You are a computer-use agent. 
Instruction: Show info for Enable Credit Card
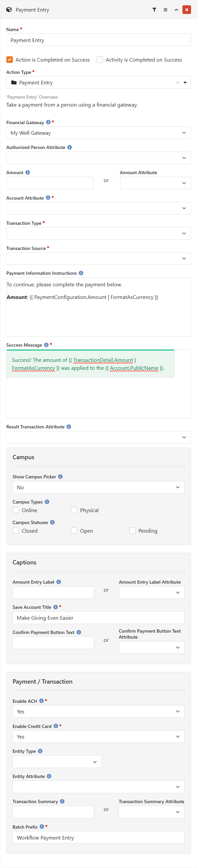56,726
